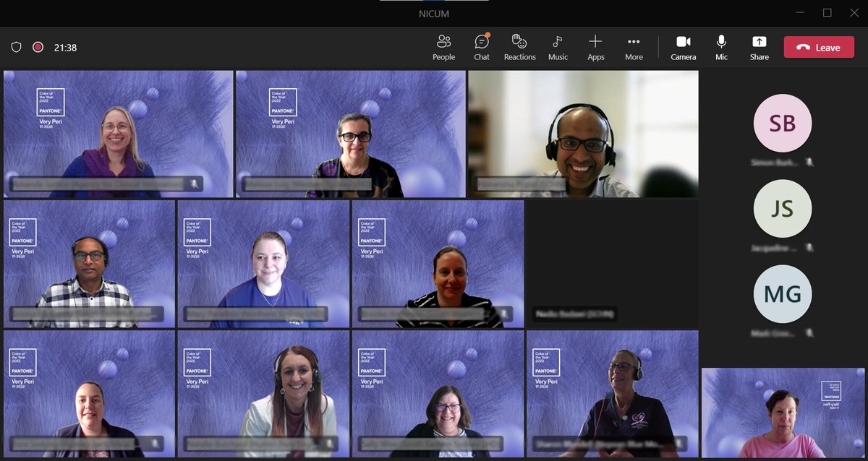The height and width of the screenshot is (461, 868).
Task: Select the JS participant avatar
Action: [x=783, y=209]
